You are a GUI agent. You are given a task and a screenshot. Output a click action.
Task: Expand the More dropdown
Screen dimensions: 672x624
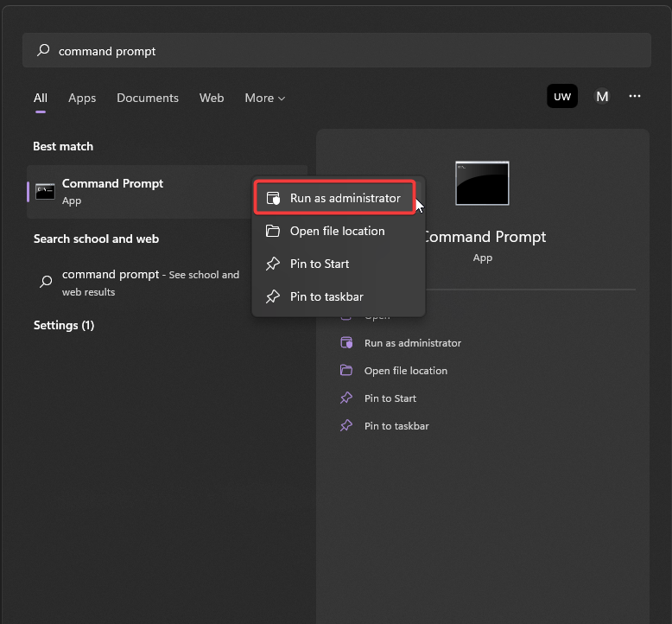(x=265, y=98)
